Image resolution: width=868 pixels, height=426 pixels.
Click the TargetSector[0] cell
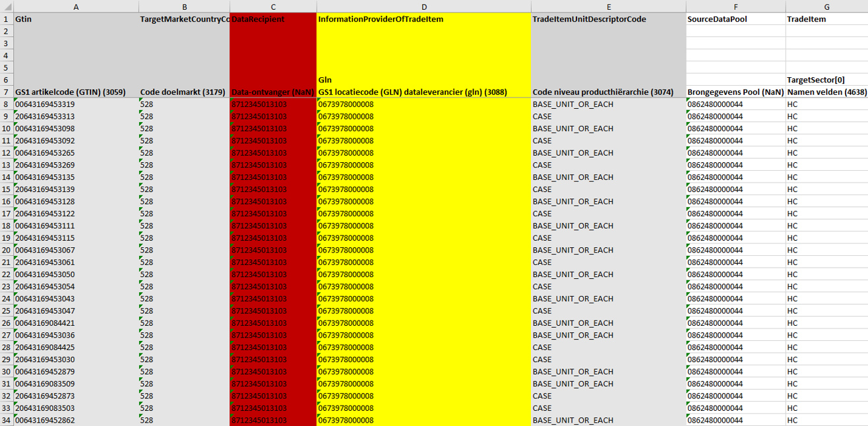[x=826, y=80]
